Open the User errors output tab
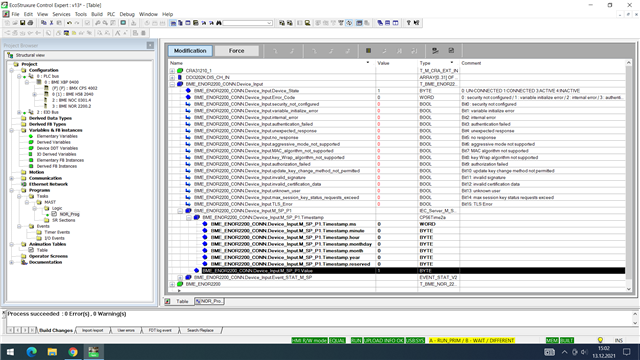640x360 pixels. [x=126, y=330]
